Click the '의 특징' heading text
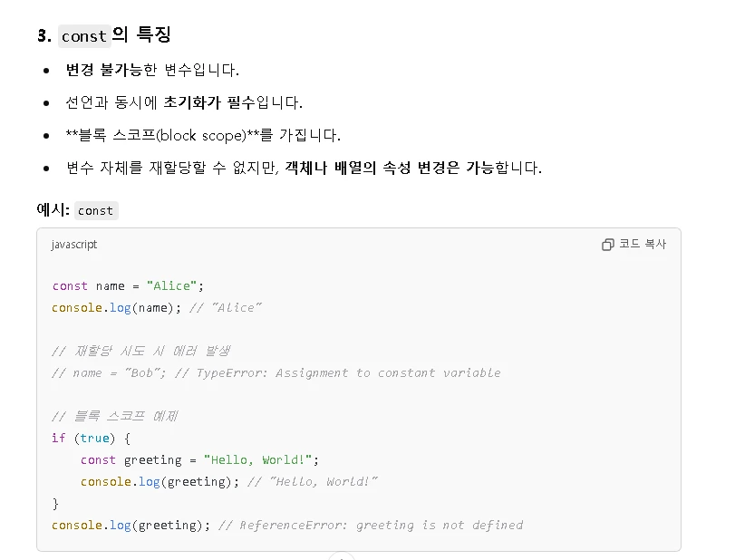The height and width of the screenshot is (560, 735). (x=141, y=34)
